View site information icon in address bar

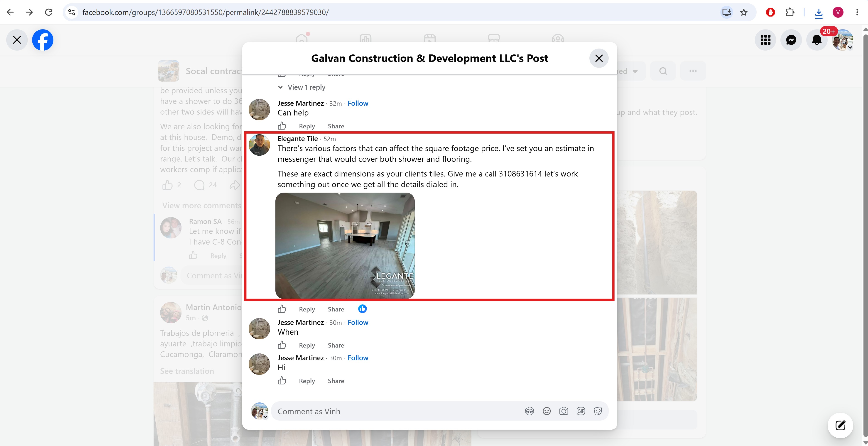pyautogui.click(x=72, y=12)
